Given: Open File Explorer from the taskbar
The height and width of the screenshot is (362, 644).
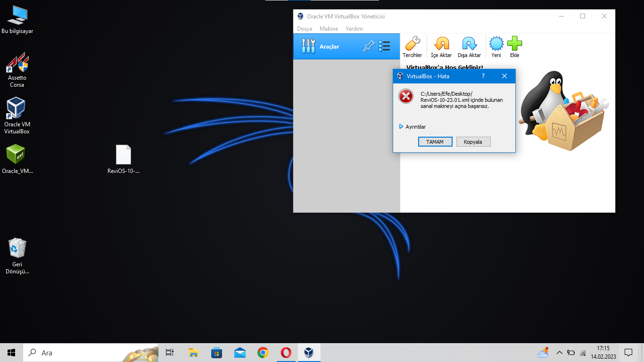Looking at the screenshot, I should click(193, 353).
